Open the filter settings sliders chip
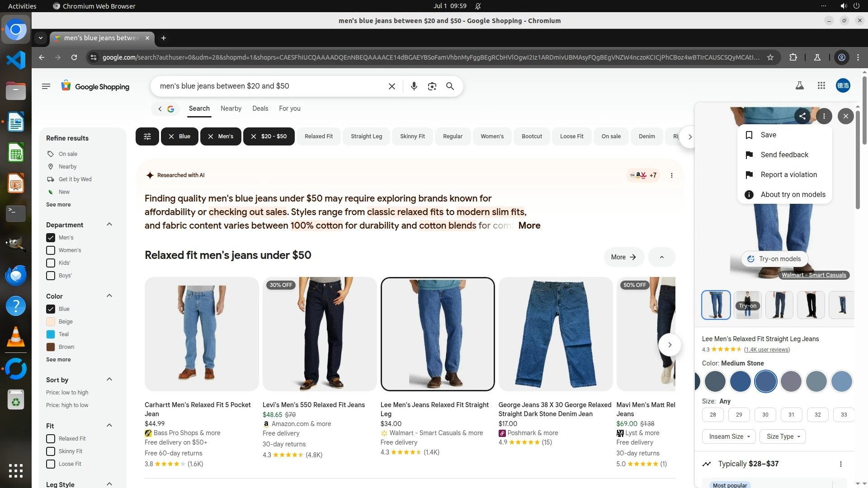The height and width of the screenshot is (488, 868). tap(147, 136)
